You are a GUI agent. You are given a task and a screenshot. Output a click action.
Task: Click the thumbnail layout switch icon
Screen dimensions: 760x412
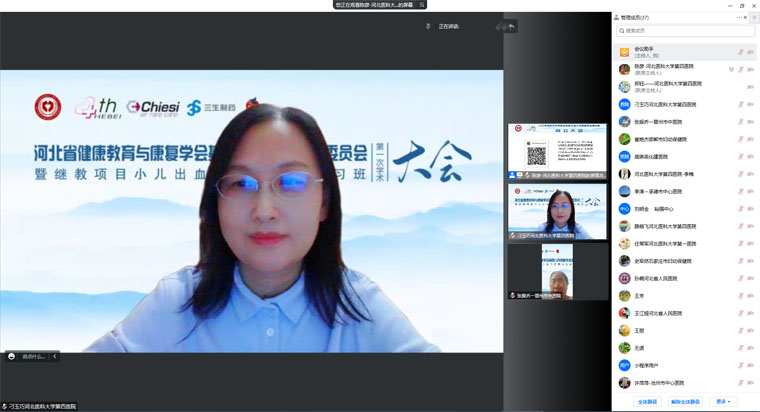[x=497, y=26]
